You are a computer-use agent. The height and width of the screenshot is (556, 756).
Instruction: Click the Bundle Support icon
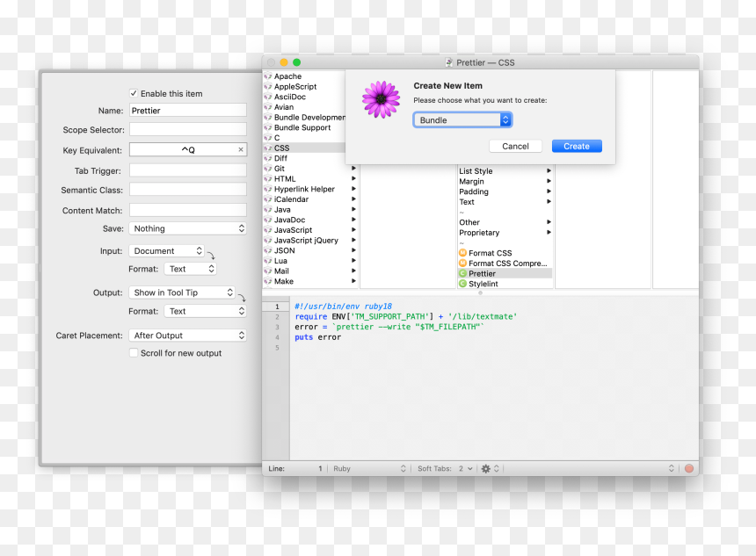(x=268, y=127)
